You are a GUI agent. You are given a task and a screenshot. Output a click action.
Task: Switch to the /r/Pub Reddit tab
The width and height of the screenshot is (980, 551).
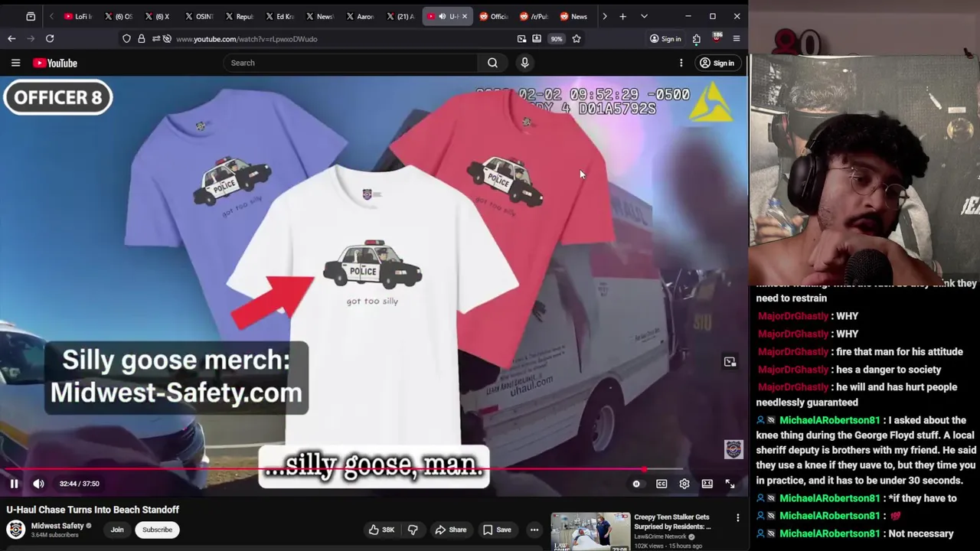[x=534, y=16]
